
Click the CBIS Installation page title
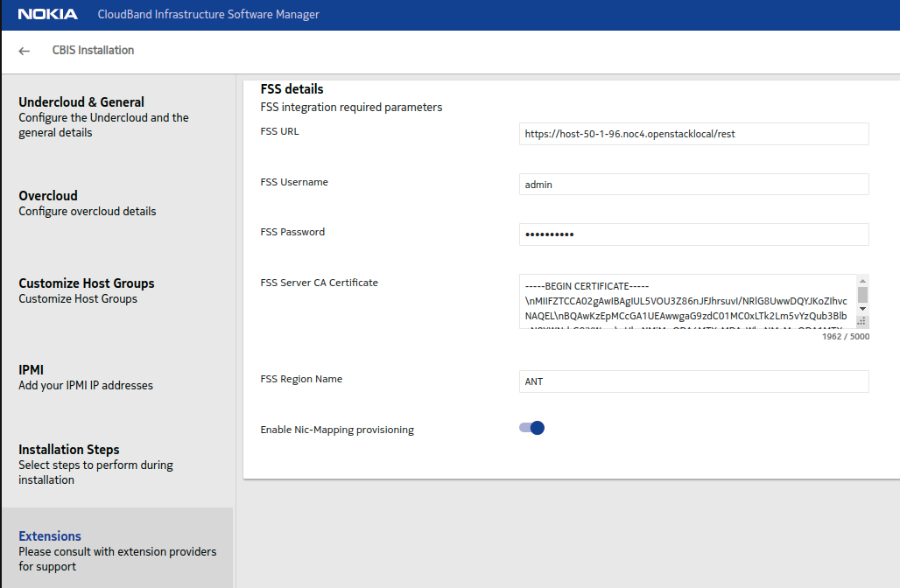pos(93,50)
